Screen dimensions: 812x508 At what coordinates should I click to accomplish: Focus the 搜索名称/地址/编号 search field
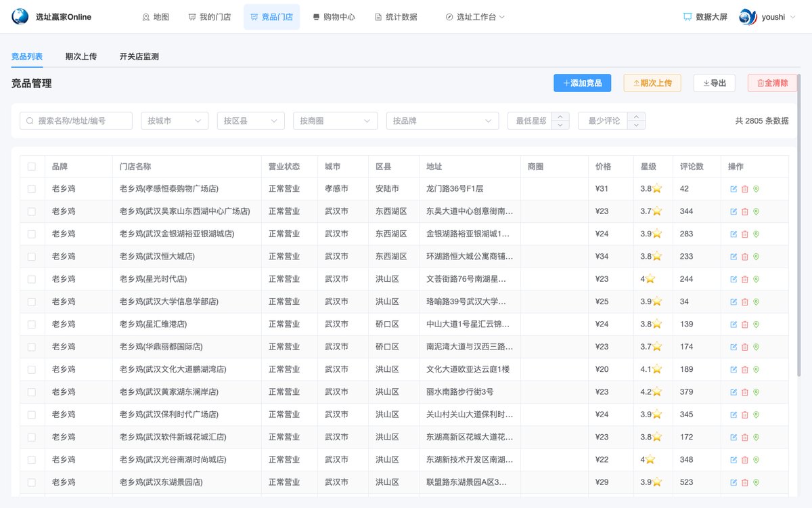(x=76, y=121)
